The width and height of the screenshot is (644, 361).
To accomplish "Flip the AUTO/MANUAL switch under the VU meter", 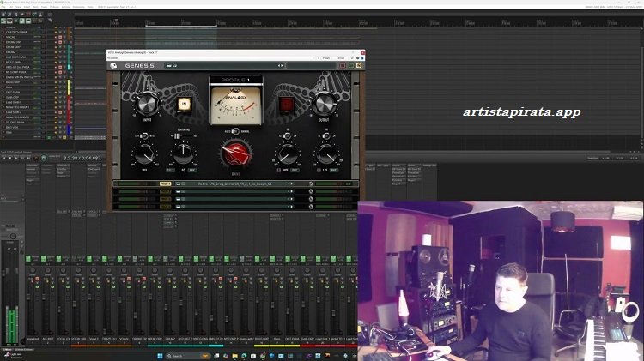I will pyautogui.click(x=235, y=131).
